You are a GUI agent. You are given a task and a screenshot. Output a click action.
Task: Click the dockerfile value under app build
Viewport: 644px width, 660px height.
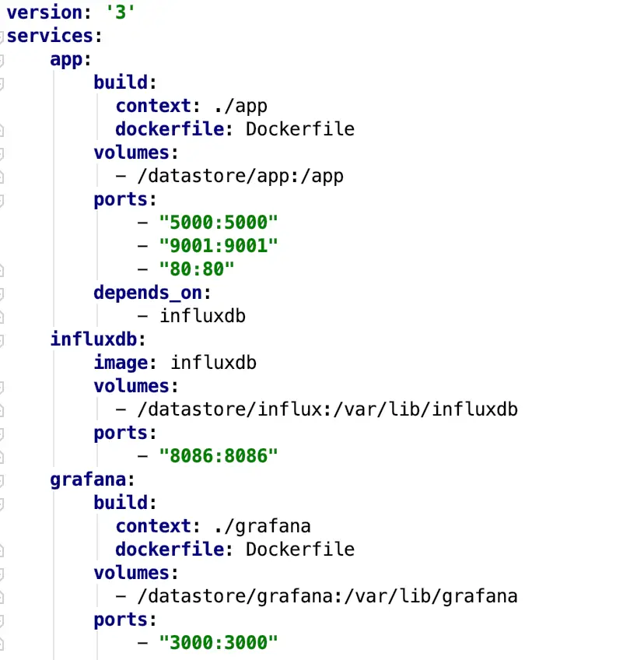pos(300,128)
